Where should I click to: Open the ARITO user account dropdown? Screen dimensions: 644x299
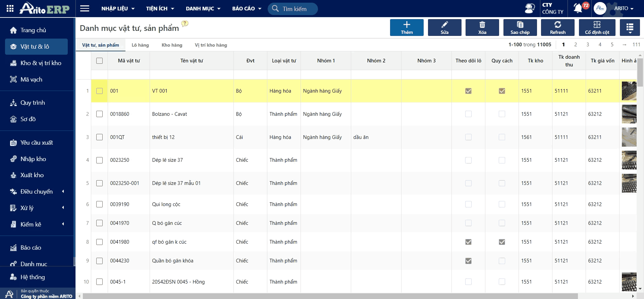pos(624,8)
